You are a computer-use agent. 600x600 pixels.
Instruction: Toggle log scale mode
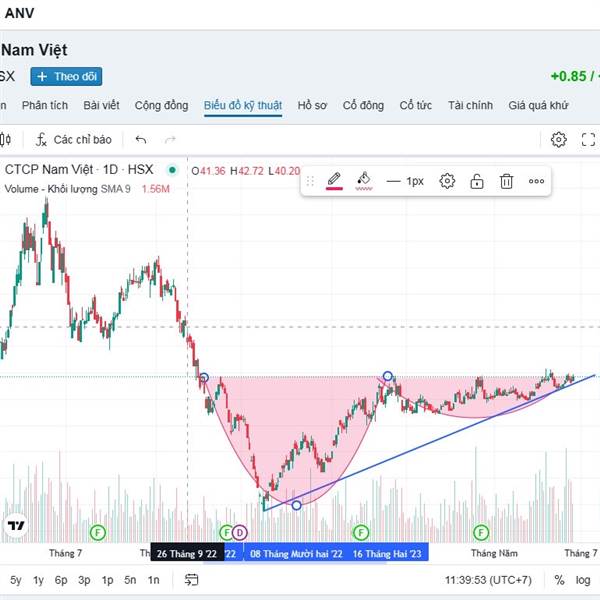click(x=583, y=580)
